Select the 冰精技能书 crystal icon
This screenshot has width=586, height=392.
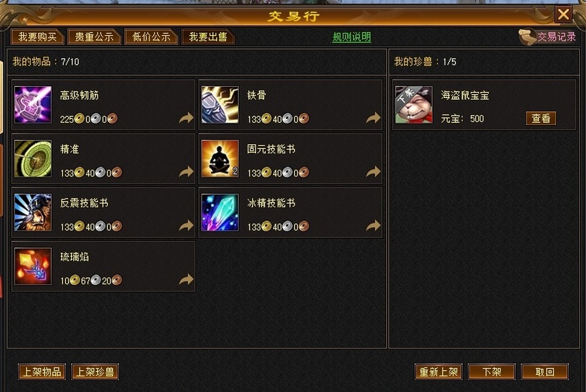[x=220, y=212]
